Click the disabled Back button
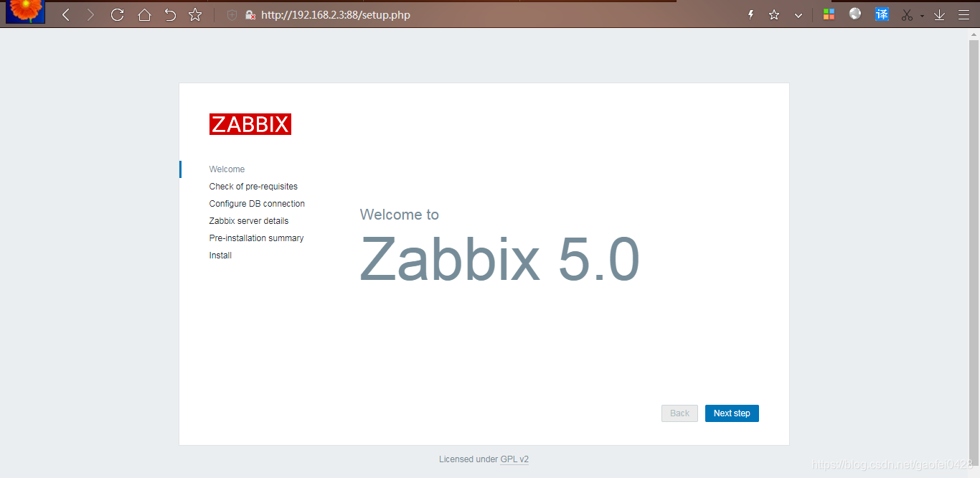 [x=679, y=413]
